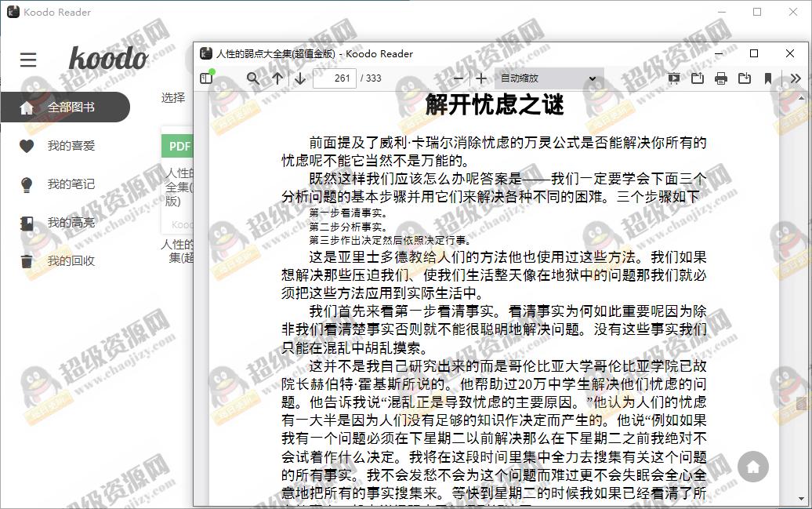Go to previous page with the up arrow
812x509 pixels.
point(277,78)
